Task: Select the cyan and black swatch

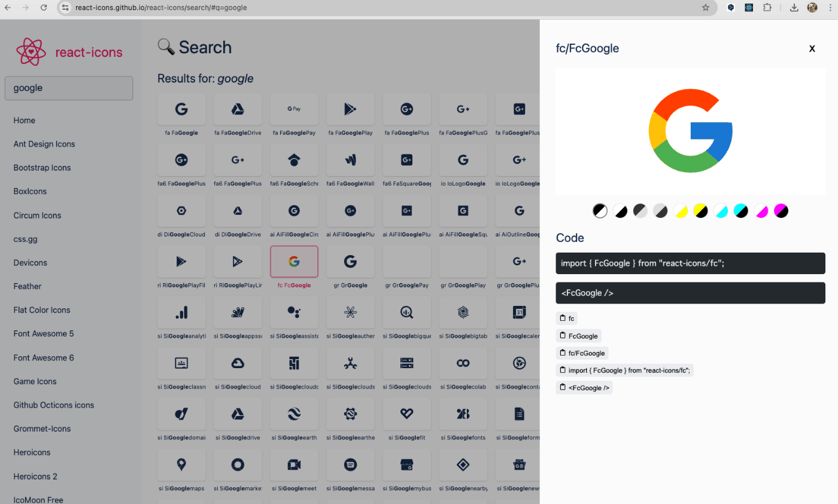Action: [741, 211]
